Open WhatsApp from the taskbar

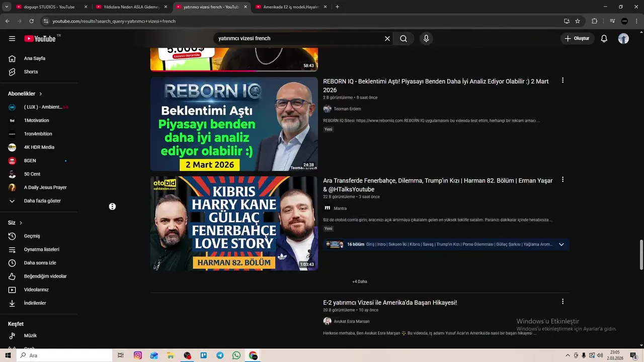[236, 355]
